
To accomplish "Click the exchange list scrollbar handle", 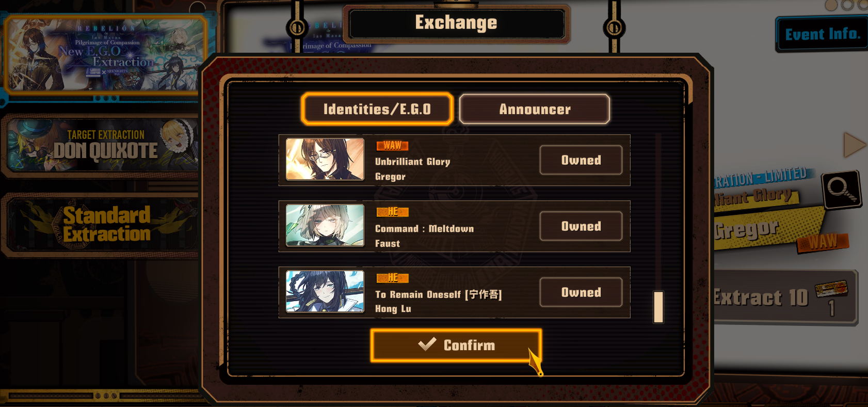I will pyautogui.click(x=658, y=307).
